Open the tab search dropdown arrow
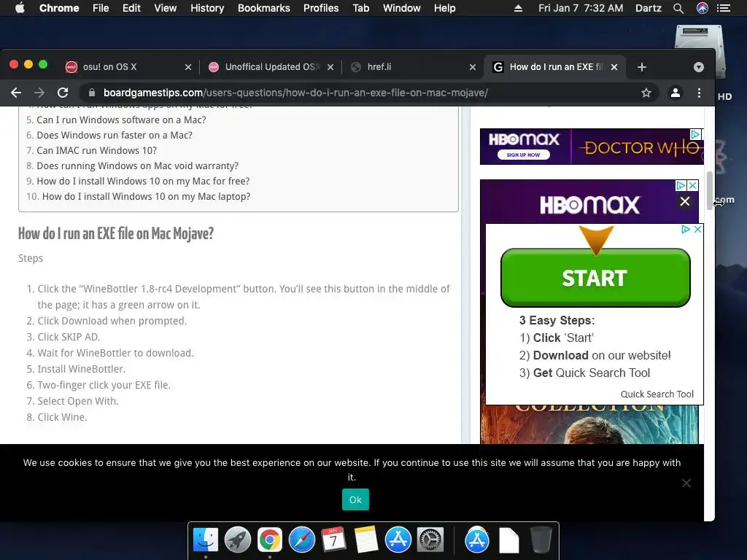The width and height of the screenshot is (747, 560). pos(698,67)
